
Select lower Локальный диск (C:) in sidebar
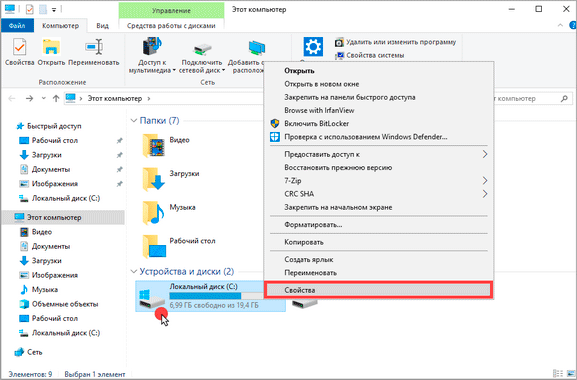[59, 333]
